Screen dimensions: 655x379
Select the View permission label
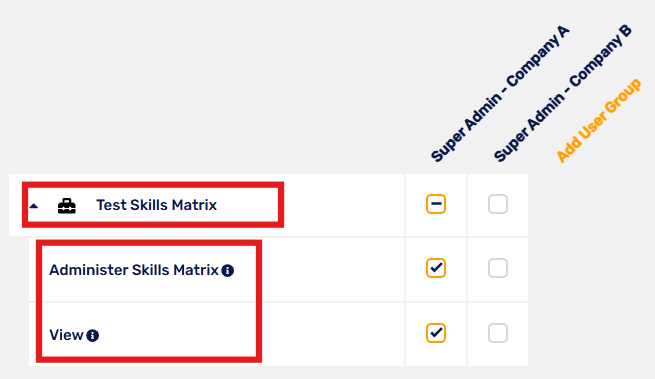[66, 335]
